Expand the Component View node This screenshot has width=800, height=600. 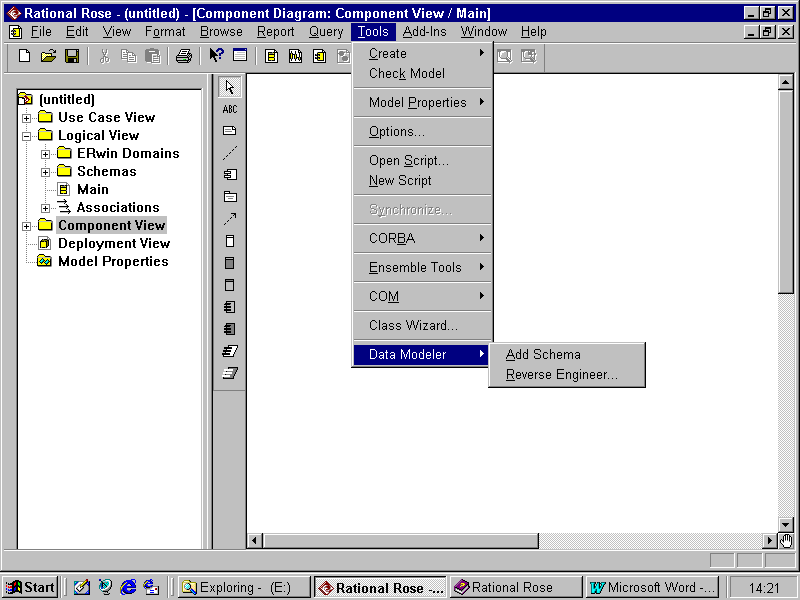click(x=27, y=226)
